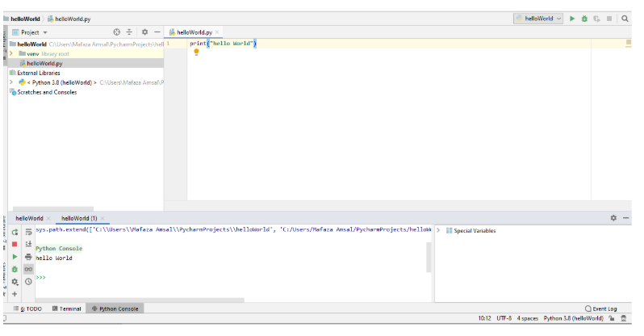Click tool windows icon at bottom-left corner
The width and height of the screenshot is (644, 336).
point(5,318)
